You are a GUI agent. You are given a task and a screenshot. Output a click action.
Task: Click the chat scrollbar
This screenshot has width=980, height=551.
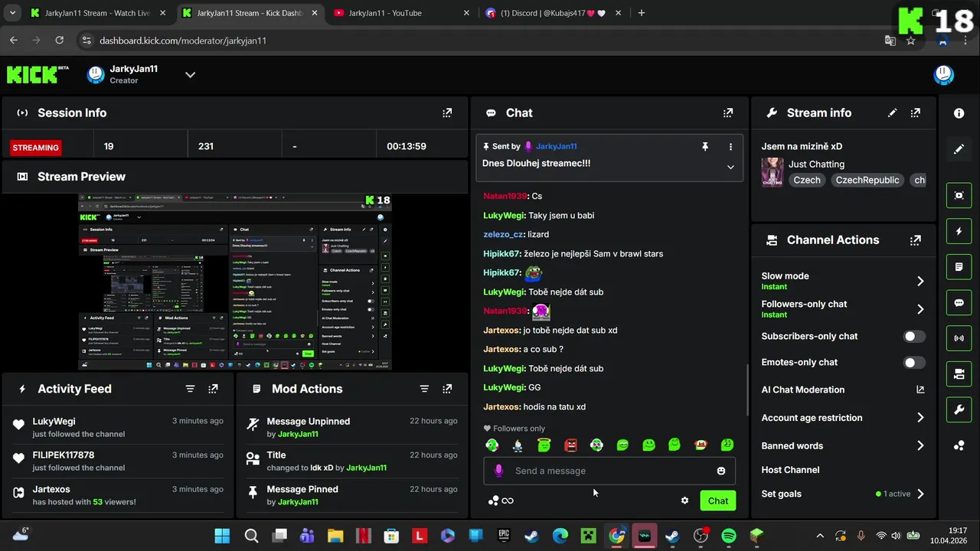(x=747, y=389)
